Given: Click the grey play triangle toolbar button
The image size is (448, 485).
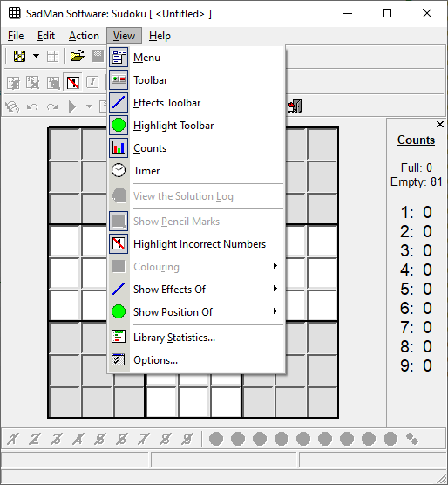Looking at the screenshot, I should (x=72, y=106).
